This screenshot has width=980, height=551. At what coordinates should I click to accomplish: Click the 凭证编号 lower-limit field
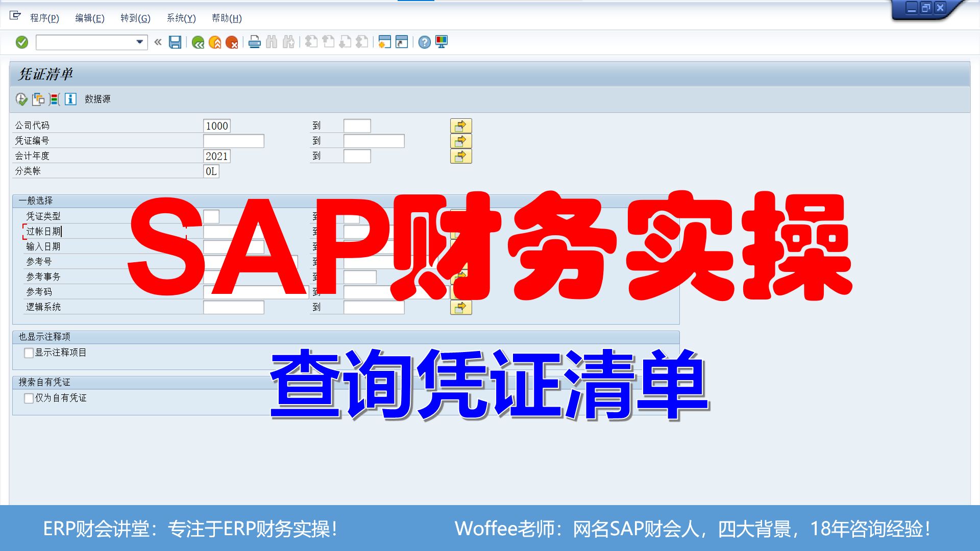pyautogui.click(x=234, y=141)
